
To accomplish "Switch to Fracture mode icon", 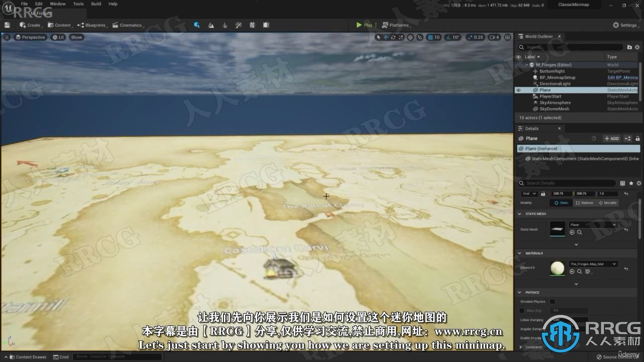I will point(252,25).
